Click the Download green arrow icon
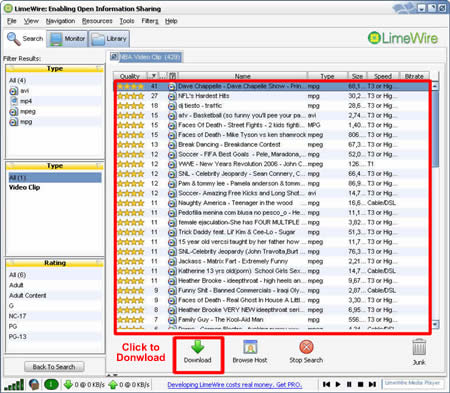The width and height of the screenshot is (450, 393). pyautogui.click(x=198, y=347)
